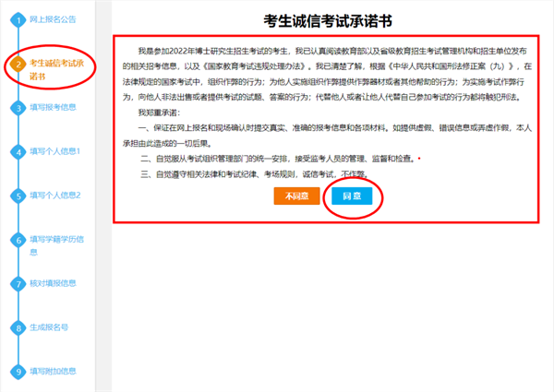
Task: Click the step 6 number circle
Action: tap(18, 240)
